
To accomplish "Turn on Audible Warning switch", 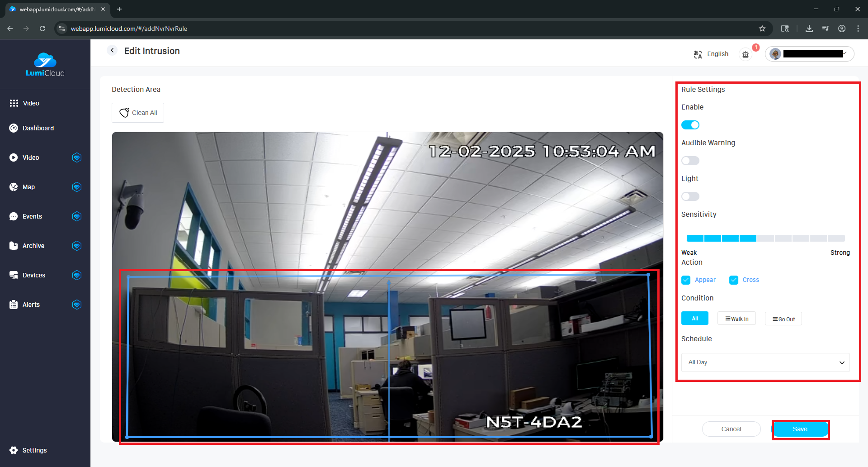I will [690, 161].
